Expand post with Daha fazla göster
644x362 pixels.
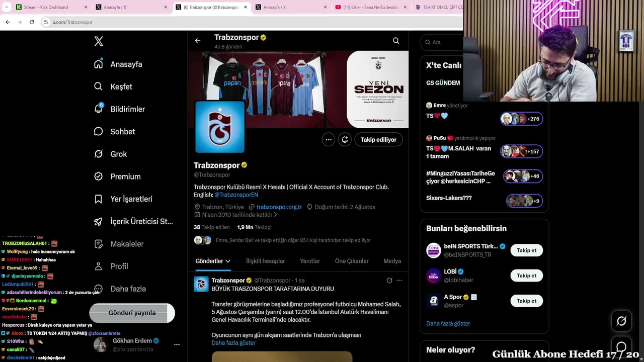(233, 343)
